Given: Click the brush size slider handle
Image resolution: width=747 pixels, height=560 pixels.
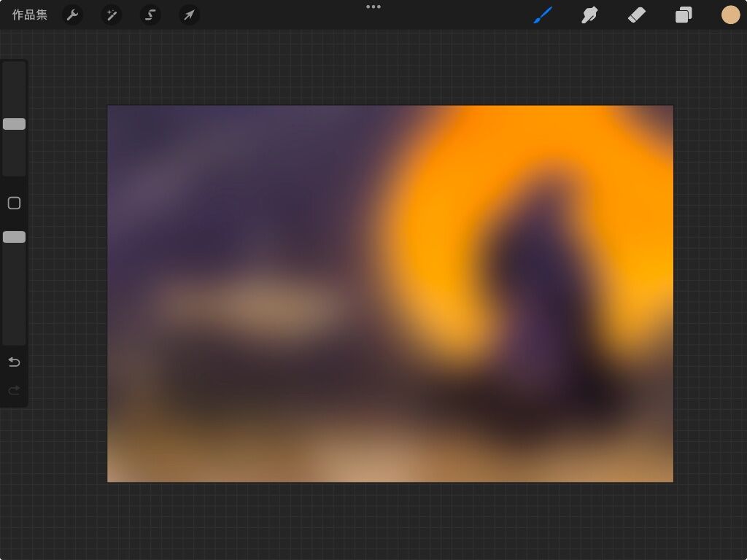Looking at the screenshot, I should (14, 124).
